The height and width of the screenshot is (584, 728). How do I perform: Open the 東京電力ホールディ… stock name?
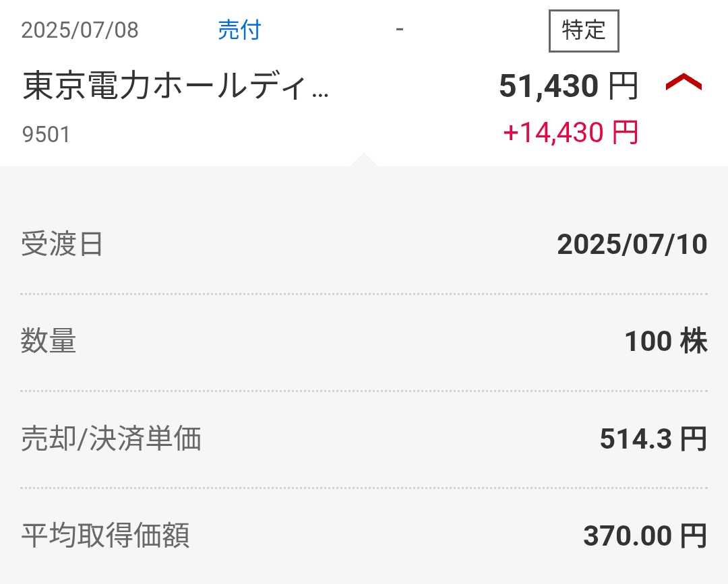(176, 88)
